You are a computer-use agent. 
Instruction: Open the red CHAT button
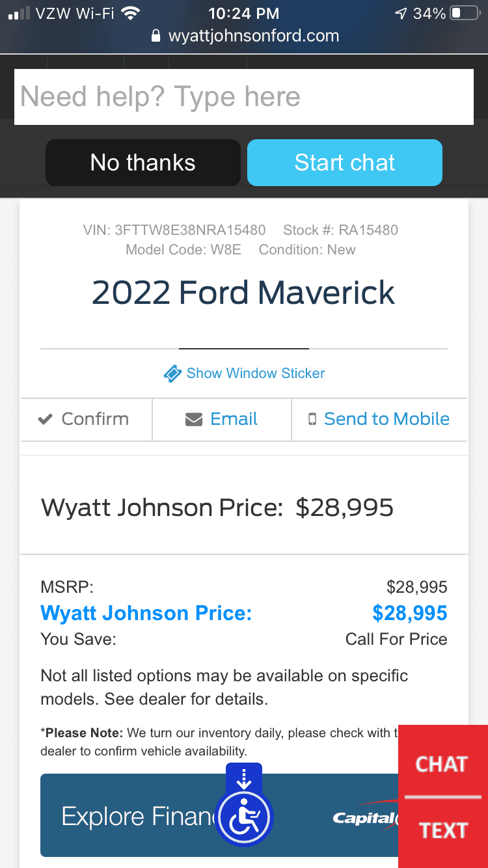pyautogui.click(x=442, y=764)
